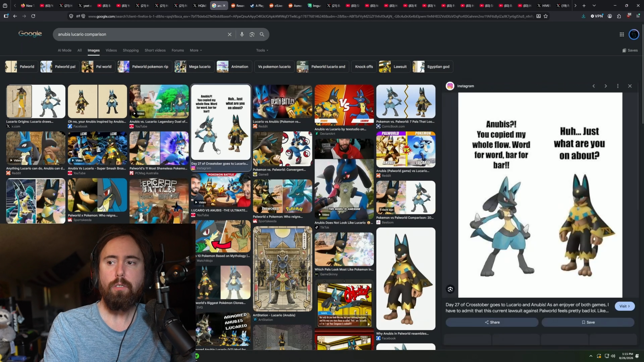Image resolution: width=644 pixels, height=362 pixels.
Task: Expand the More search categories dropdown
Action: pos(196,50)
